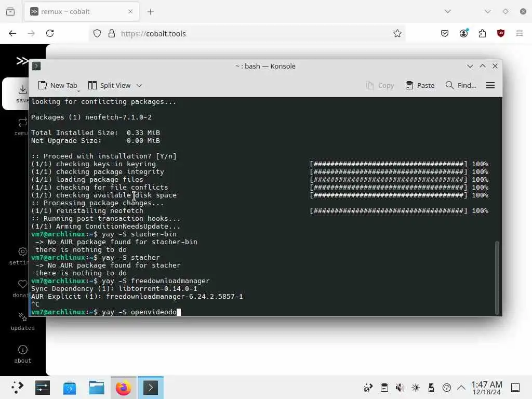Open the Firefox account icon
532x399 pixels.
click(464, 33)
